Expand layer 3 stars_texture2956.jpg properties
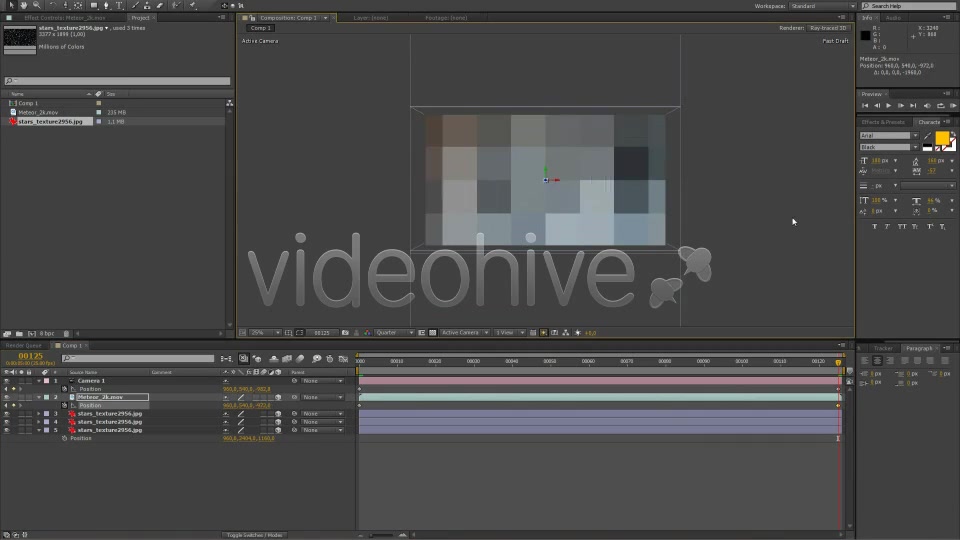 (x=39, y=414)
